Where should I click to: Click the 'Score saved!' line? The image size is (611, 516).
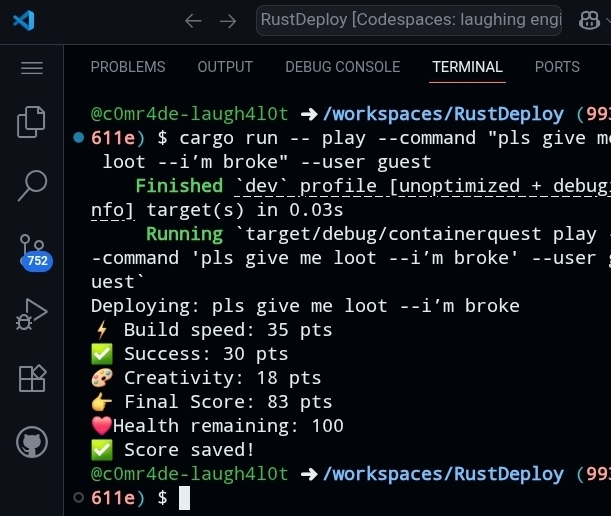(x=173, y=450)
